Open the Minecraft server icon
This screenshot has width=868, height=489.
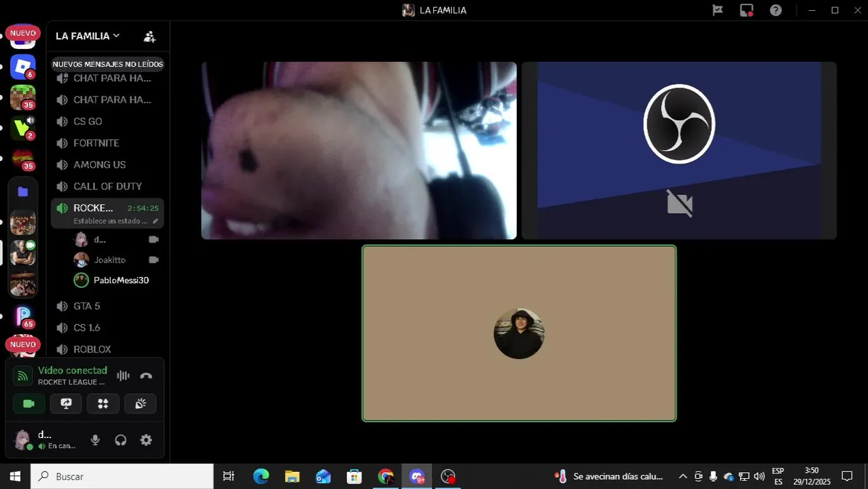22,97
